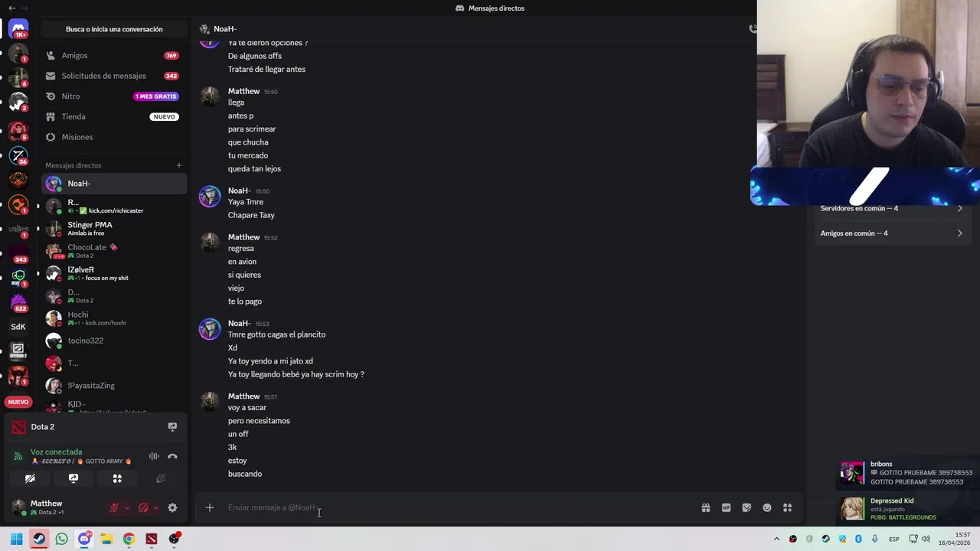Click Matthew user profile panel
Viewport: 980px width, 551px height.
coord(55,507)
